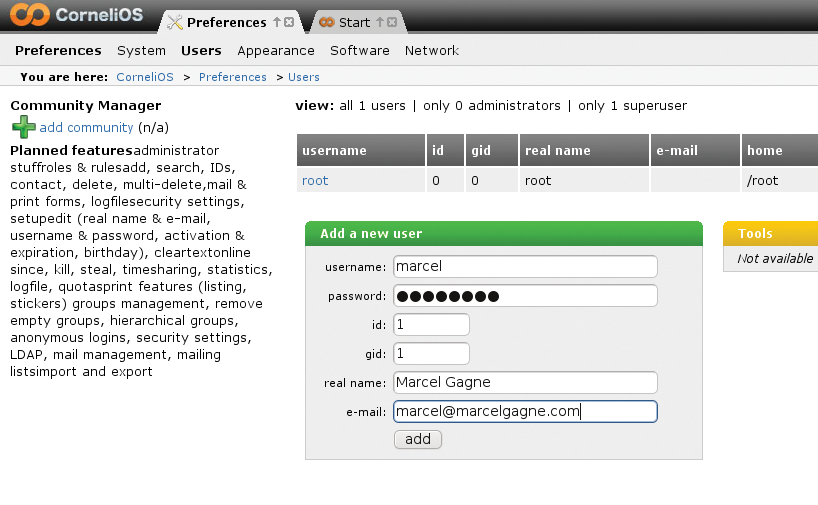Image resolution: width=818 pixels, height=505 pixels.
Task: Open the Software menu
Action: [x=359, y=51]
